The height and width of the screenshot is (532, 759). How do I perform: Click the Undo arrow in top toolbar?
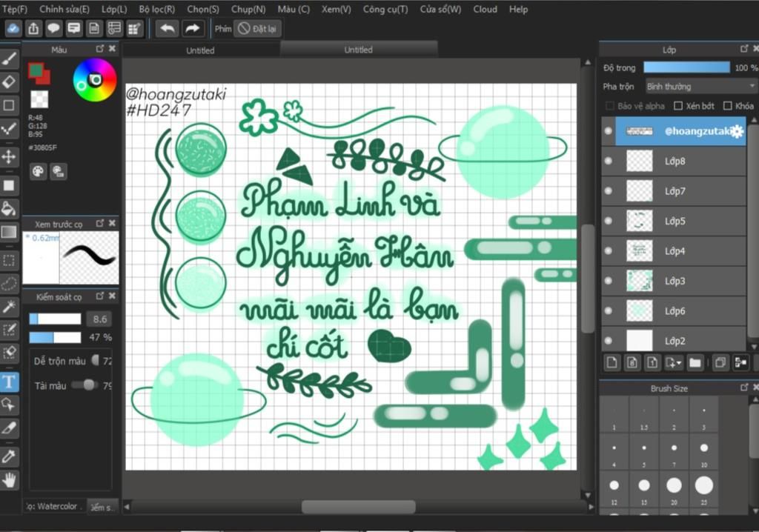click(x=167, y=28)
